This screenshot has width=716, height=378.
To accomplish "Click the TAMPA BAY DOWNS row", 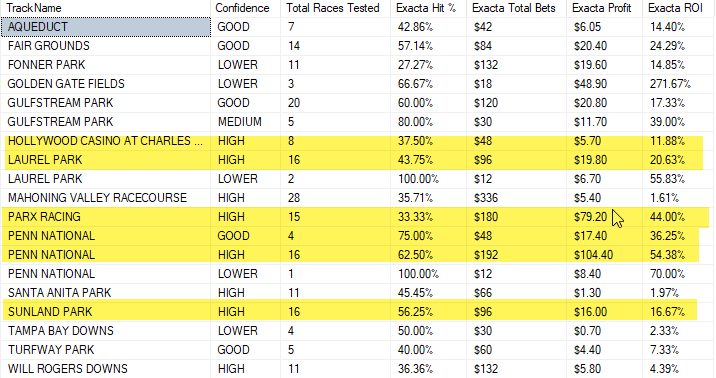I will 358,331.
